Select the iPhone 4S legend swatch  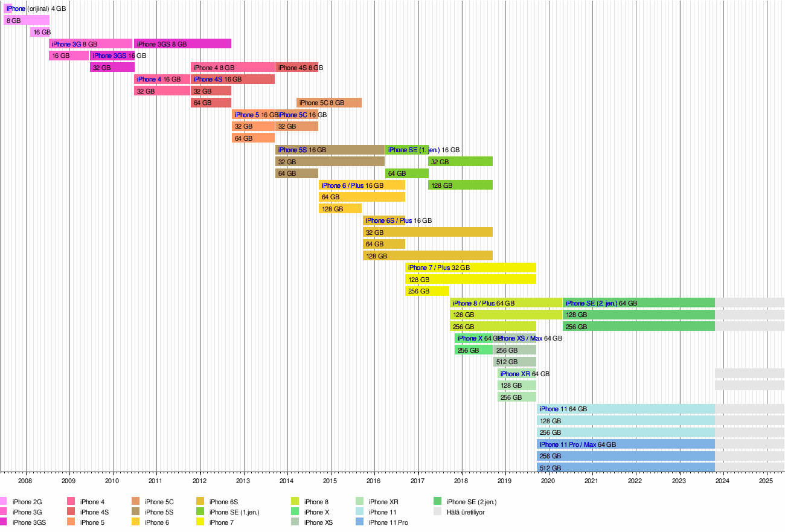[71, 513]
